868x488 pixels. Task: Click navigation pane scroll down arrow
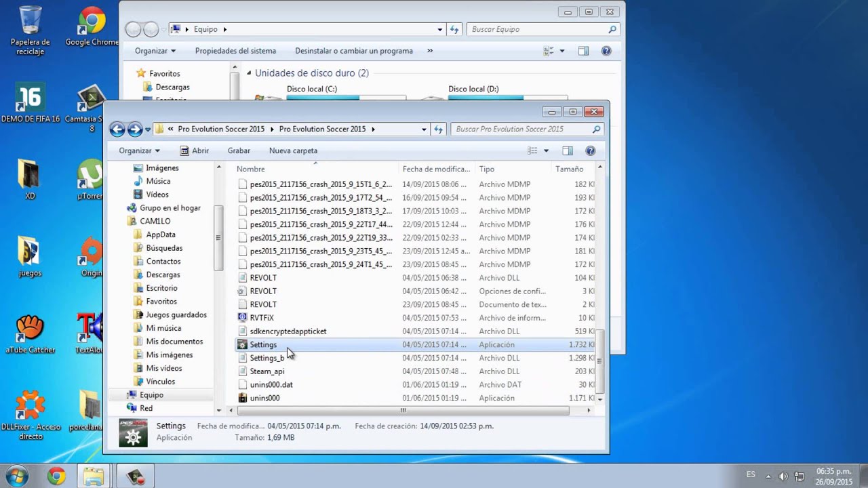(x=218, y=410)
